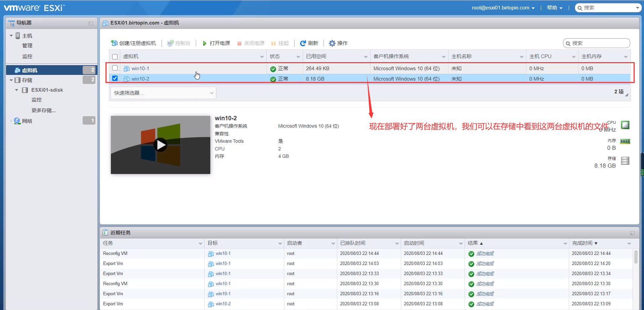The height and width of the screenshot is (310, 644).
Task: Click the success icon for Reconfig VM 22:14:44
Action: click(471, 254)
